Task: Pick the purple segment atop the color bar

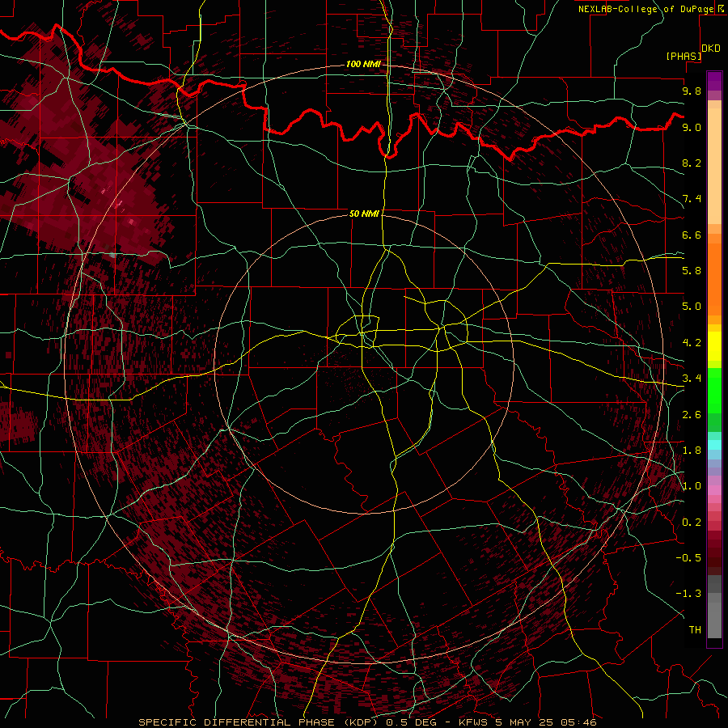Action: click(714, 81)
